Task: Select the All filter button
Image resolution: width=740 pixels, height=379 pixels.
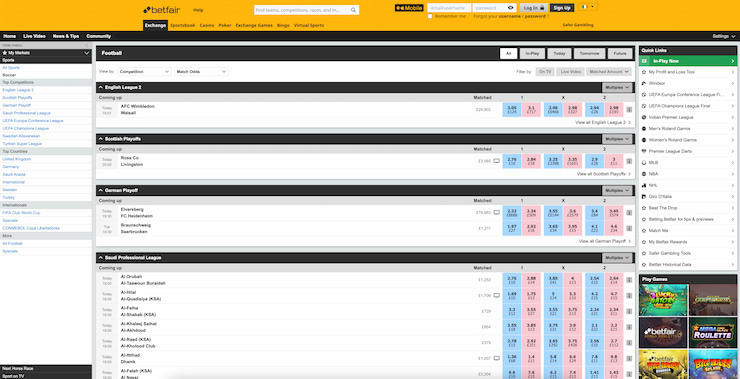Action: point(508,53)
